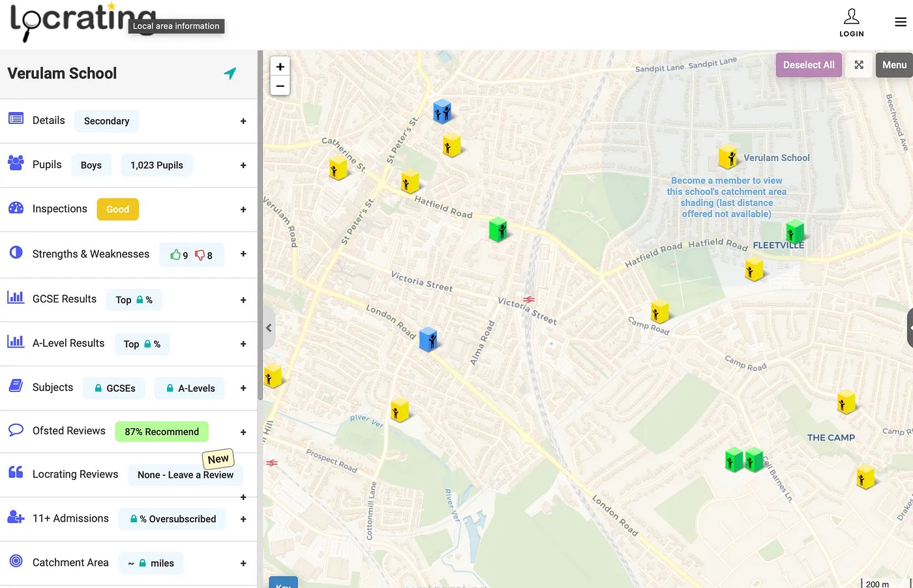
Task: Open the map Menu button
Action: tap(893, 65)
